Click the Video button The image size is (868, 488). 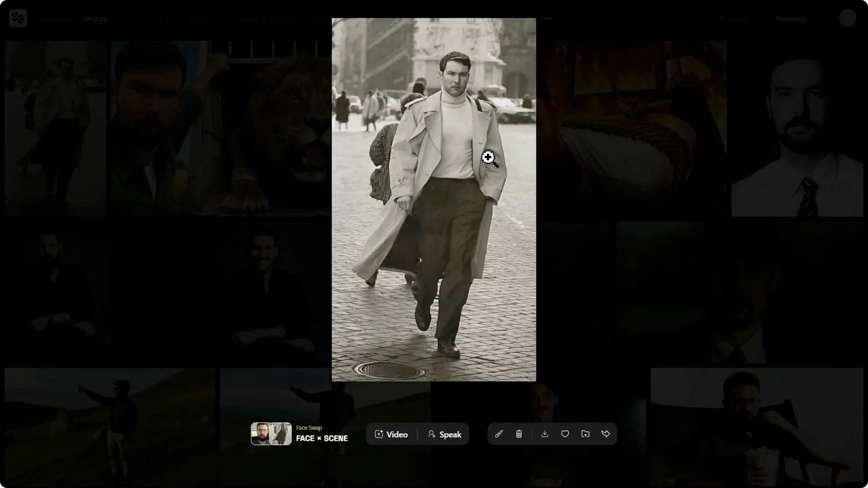pyautogui.click(x=392, y=434)
